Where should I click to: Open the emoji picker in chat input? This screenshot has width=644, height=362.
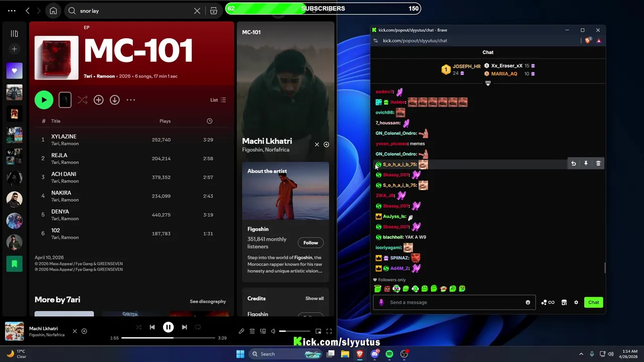click(528, 302)
